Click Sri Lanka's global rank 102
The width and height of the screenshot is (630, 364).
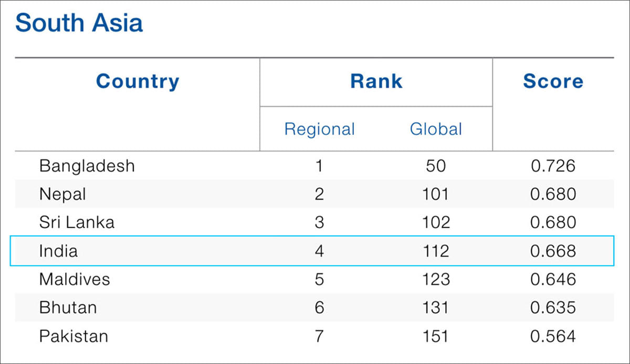(x=436, y=222)
